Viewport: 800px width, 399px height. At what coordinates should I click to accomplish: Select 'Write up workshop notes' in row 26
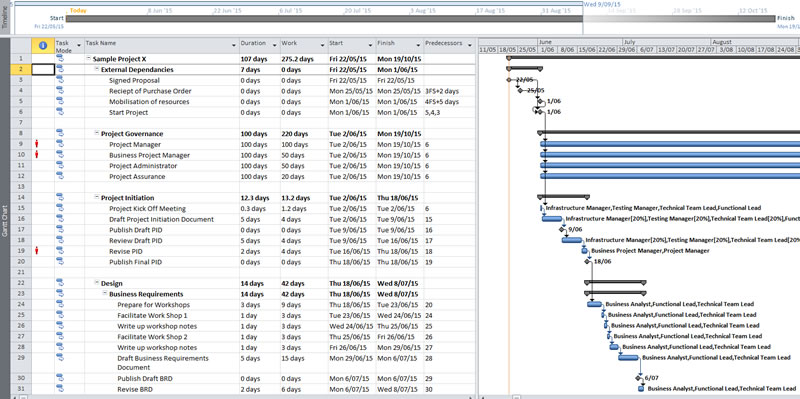[x=157, y=326]
